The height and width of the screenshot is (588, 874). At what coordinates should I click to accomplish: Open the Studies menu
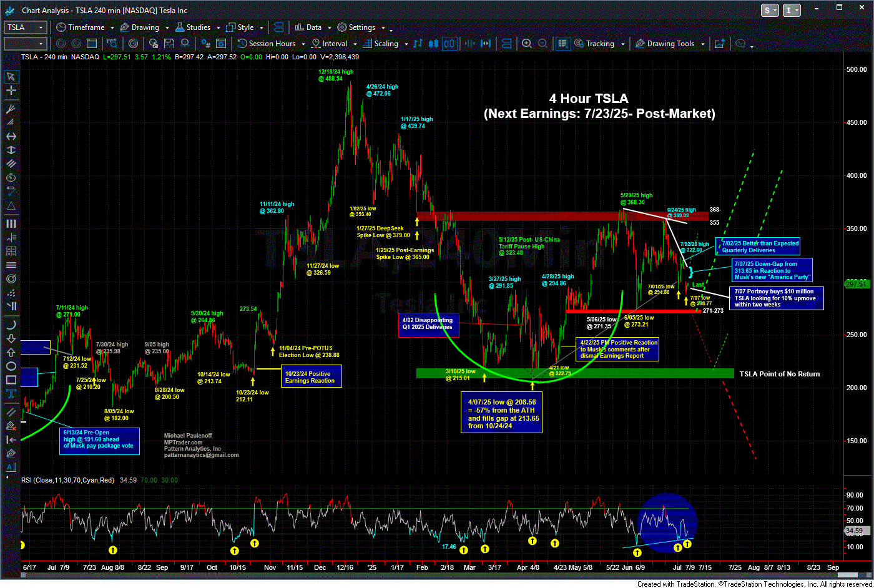[x=193, y=27]
